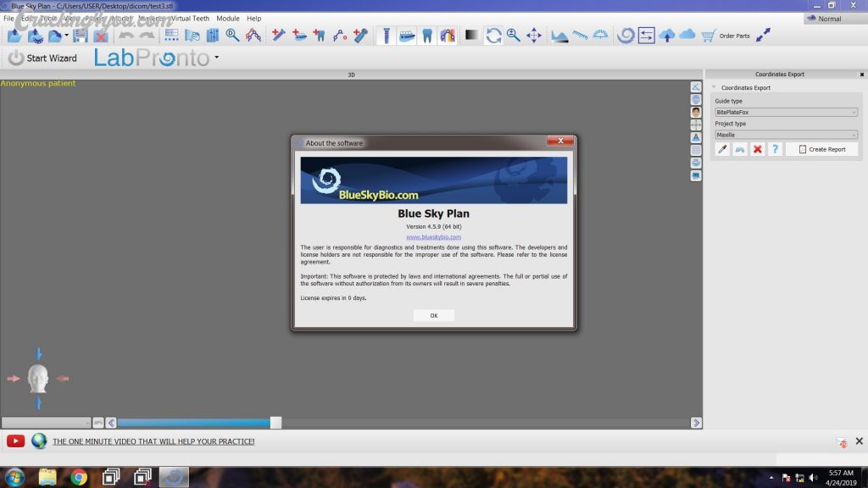
Task: Pick the eyedropper tool in Coordinates Export
Action: tap(722, 149)
